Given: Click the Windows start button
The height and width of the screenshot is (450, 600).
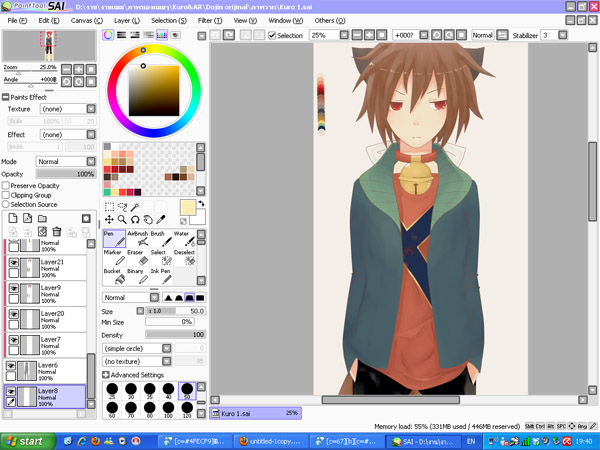Looking at the screenshot, I should [x=26, y=442].
